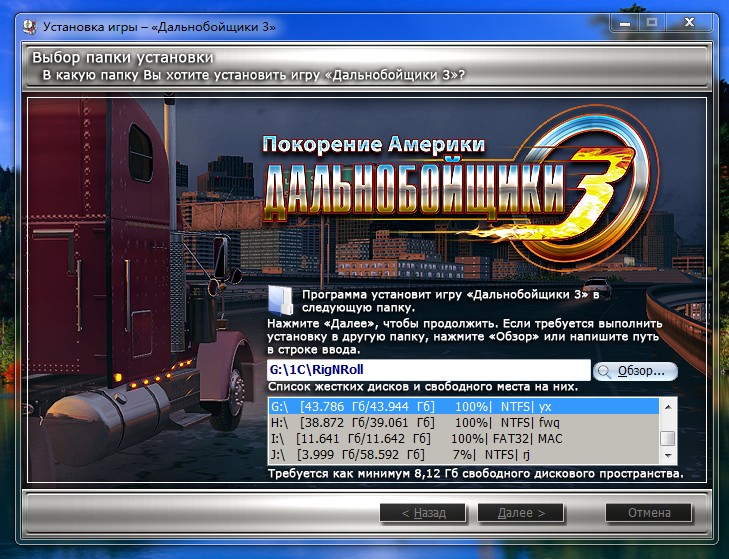Select drive H:\ labeled fwq
Image resolution: width=729 pixels, height=559 pixels.
coord(464,423)
